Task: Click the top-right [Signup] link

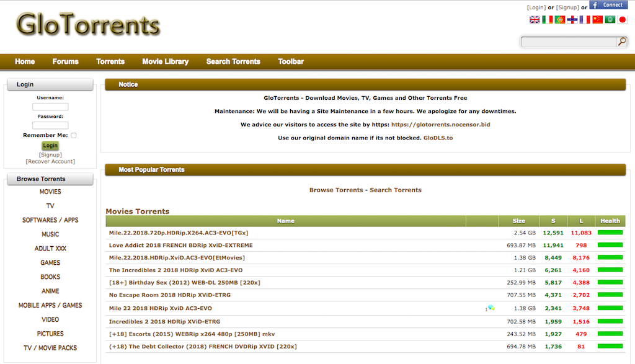Action: point(567,7)
